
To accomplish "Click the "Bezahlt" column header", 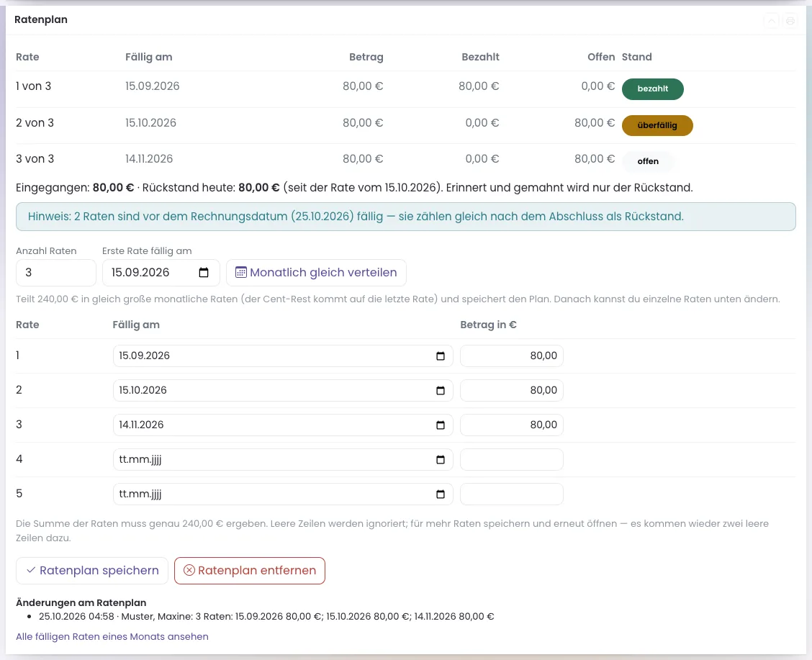I will [481, 57].
